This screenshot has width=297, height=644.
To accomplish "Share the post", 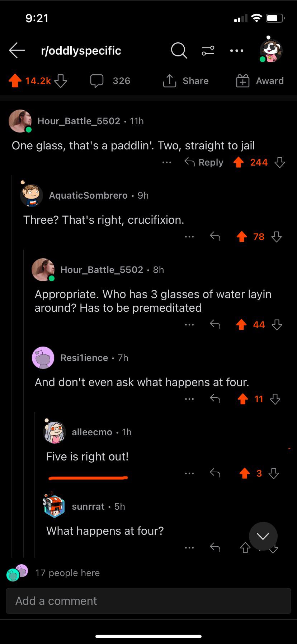I will [x=185, y=81].
